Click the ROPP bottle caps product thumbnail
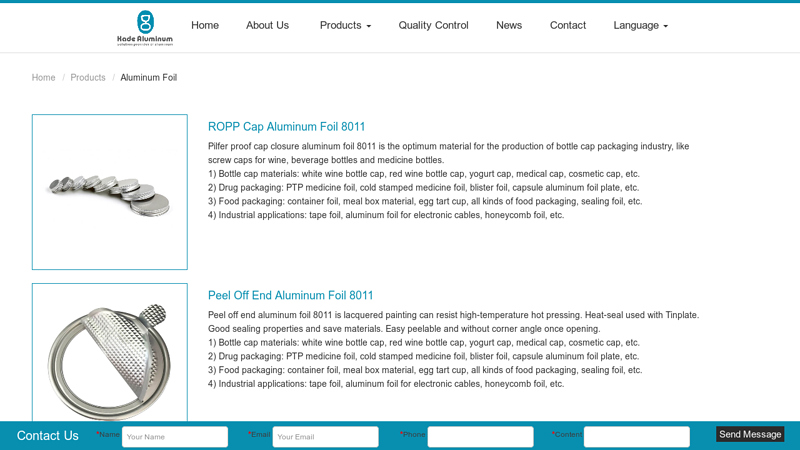Viewport: 800px width, 450px height. click(x=110, y=192)
